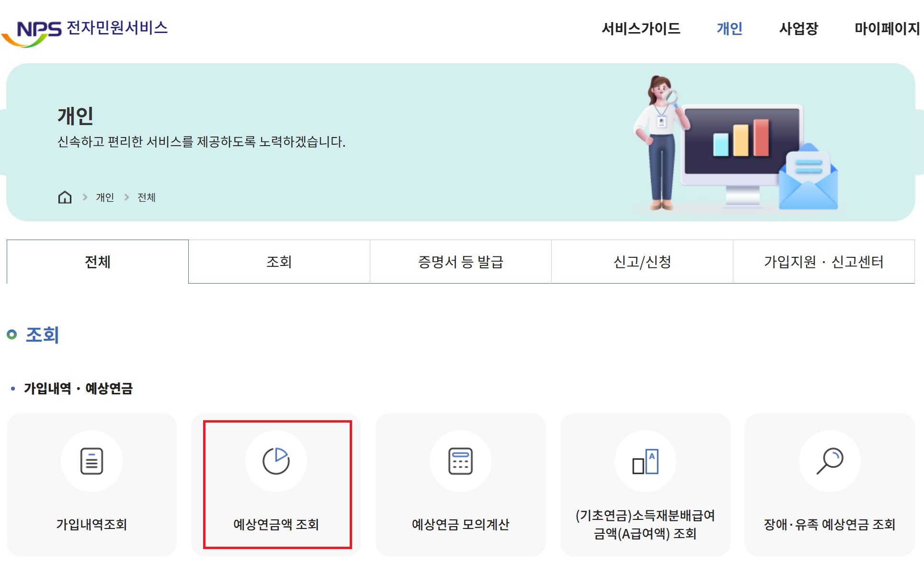Screen dimensions: 924x563
Task: Click 개인 in the breadcrumb trail
Action: [105, 197]
